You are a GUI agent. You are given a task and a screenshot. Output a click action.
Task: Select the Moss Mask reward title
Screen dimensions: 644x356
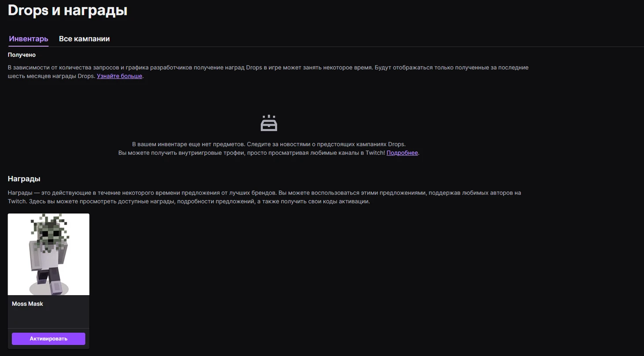[27, 304]
